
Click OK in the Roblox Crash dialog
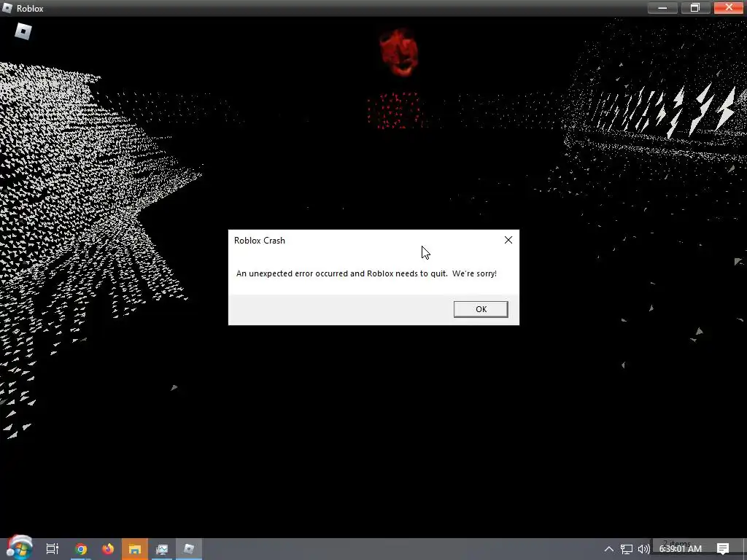[x=481, y=309]
